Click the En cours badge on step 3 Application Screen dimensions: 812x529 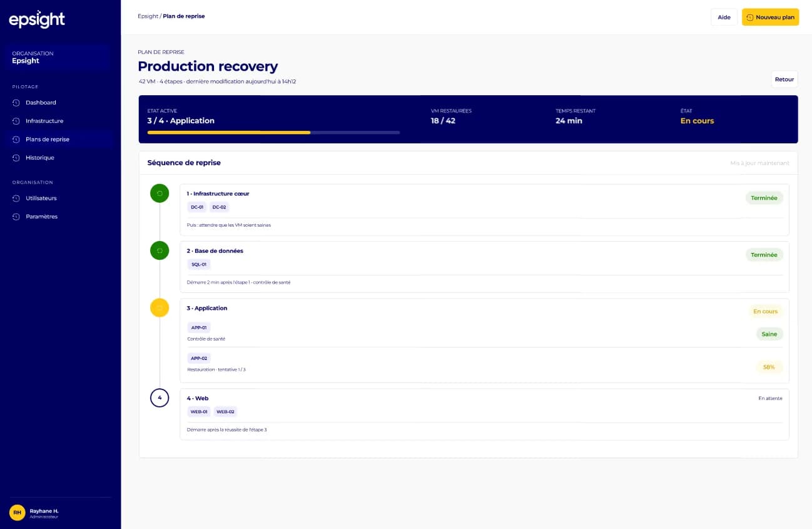765,311
